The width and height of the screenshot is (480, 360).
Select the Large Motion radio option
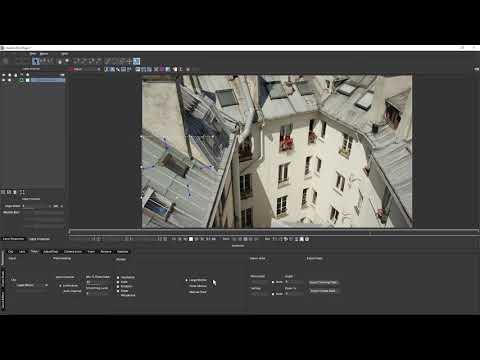(187, 280)
